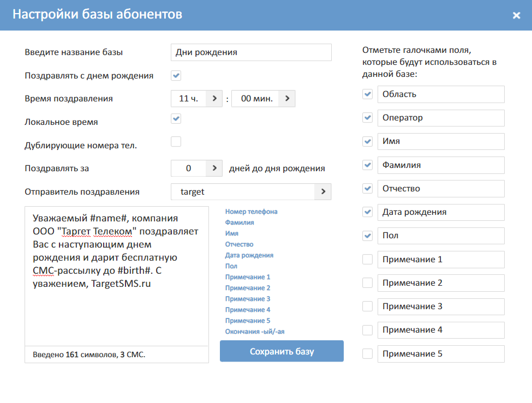Edit the 'Область' field name input
Viewport: 532px width, 403px height.
click(441, 94)
